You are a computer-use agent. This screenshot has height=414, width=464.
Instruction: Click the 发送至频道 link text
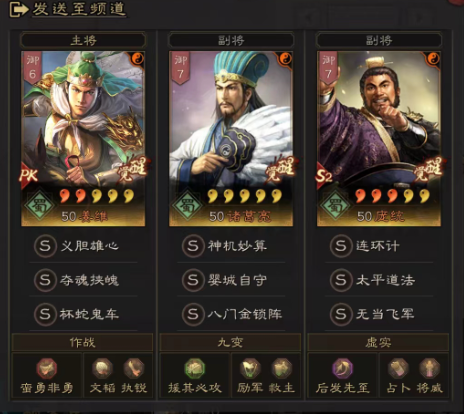[79, 9]
